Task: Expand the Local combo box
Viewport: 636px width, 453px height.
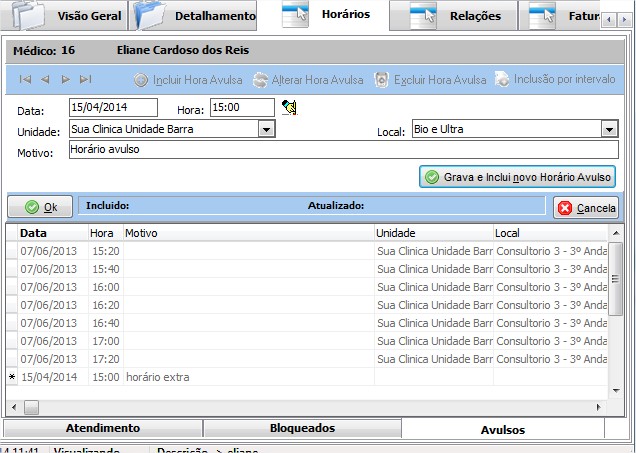Action: [x=609, y=129]
